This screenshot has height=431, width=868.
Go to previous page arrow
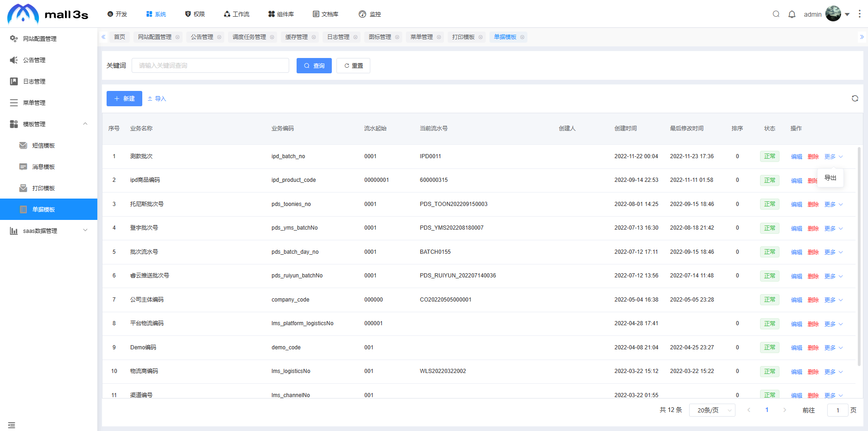point(749,410)
